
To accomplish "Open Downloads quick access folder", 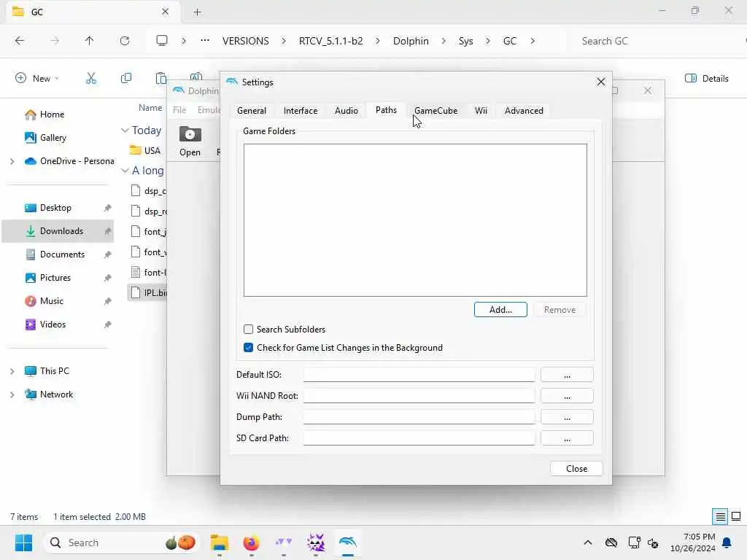I will click(61, 231).
